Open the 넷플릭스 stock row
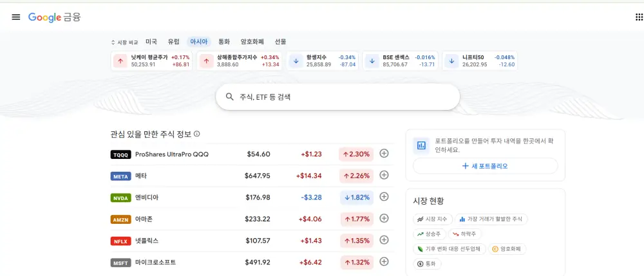This screenshot has height=276, width=644. pyautogui.click(x=251, y=241)
